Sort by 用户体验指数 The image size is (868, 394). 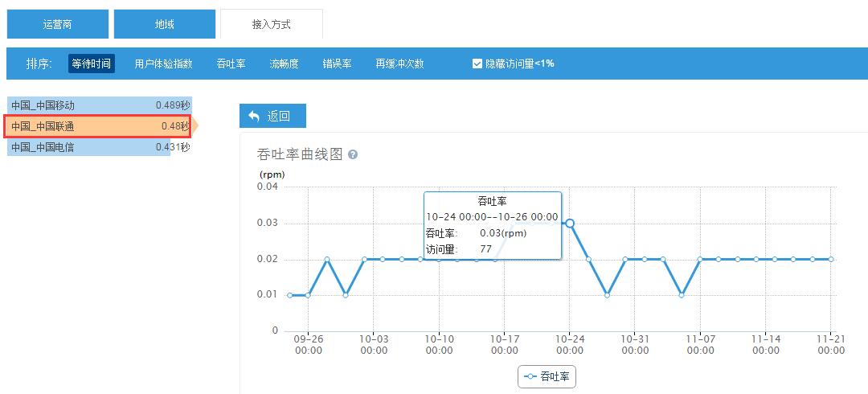[163, 64]
